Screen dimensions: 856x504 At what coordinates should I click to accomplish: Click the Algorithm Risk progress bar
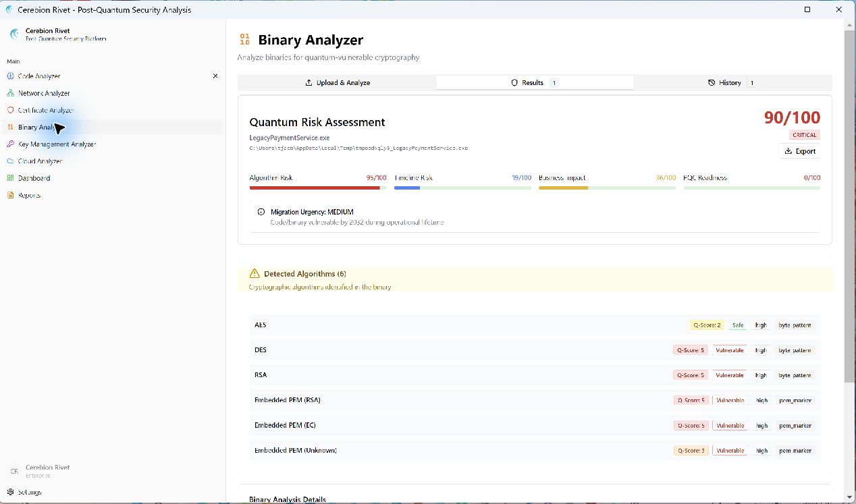click(318, 188)
